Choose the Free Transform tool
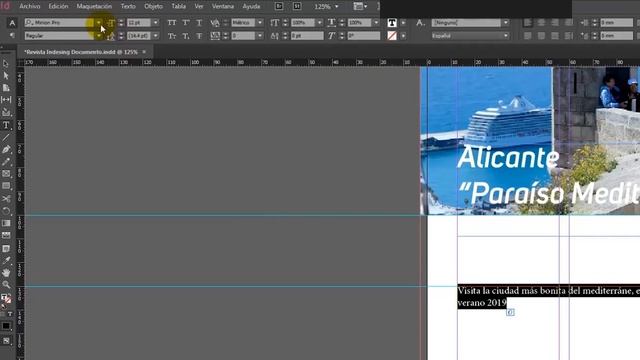This screenshot has height=360, width=640. [6, 211]
